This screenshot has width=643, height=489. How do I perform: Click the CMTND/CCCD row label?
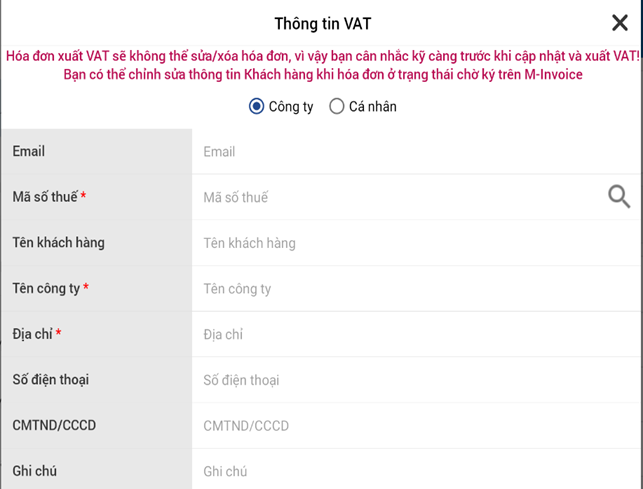tap(54, 426)
